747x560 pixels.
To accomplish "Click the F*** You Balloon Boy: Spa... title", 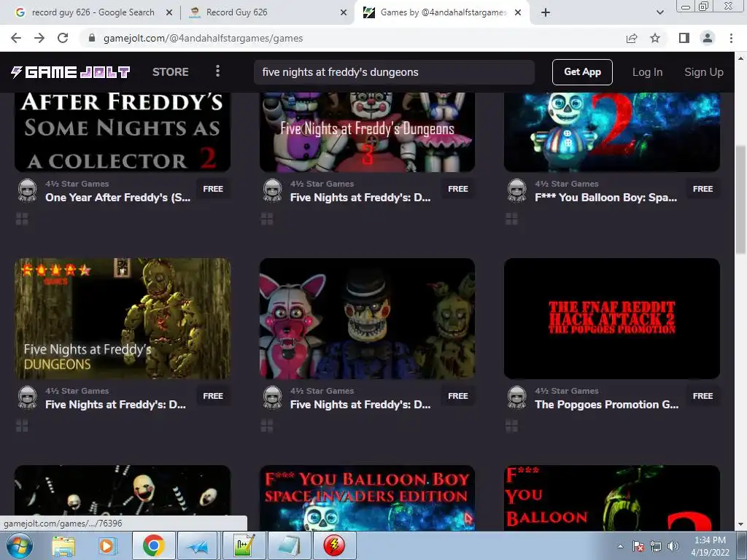I will [605, 198].
